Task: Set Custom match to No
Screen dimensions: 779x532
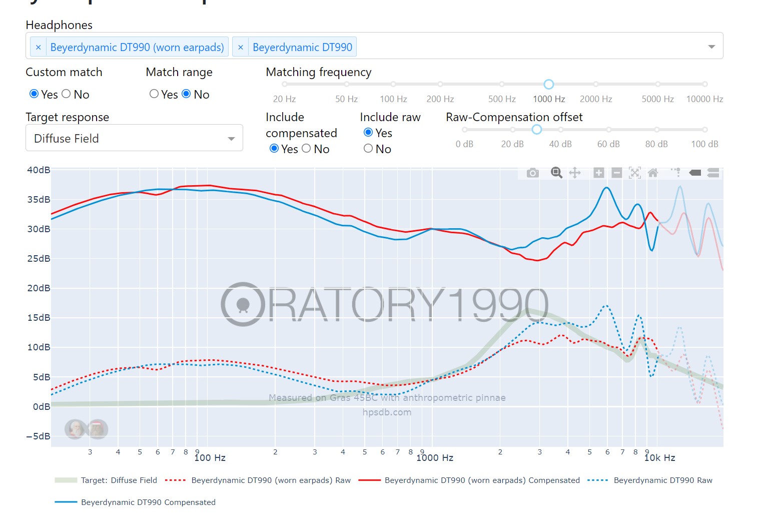Action: [x=66, y=94]
